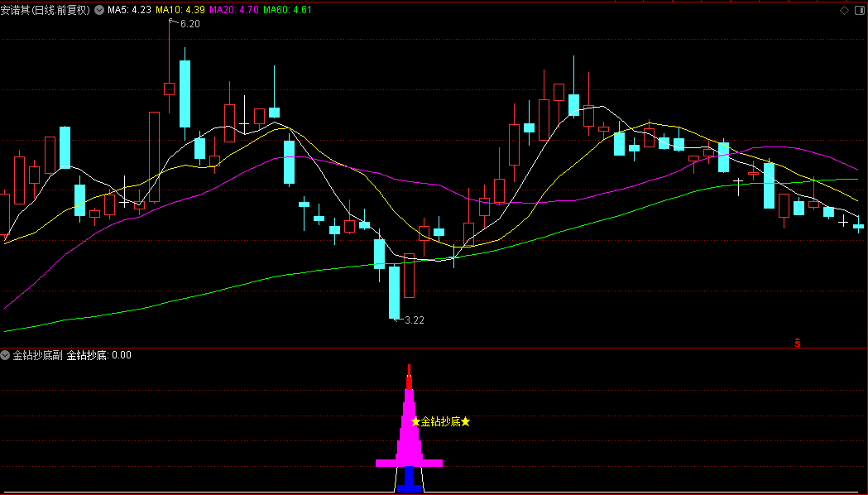
Task: Toggle the side panel icon at top right
Action: pos(859,10)
